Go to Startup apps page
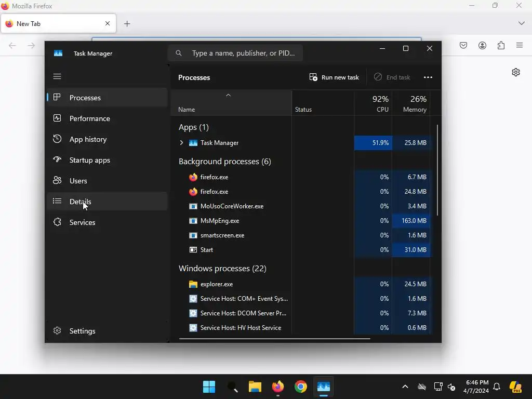This screenshot has width=532, height=399. [107, 160]
